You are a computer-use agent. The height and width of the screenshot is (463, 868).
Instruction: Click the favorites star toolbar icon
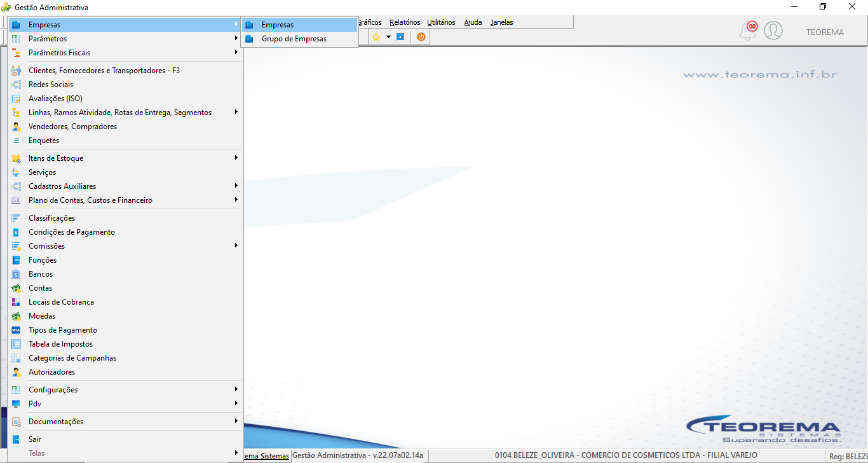pos(376,37)
